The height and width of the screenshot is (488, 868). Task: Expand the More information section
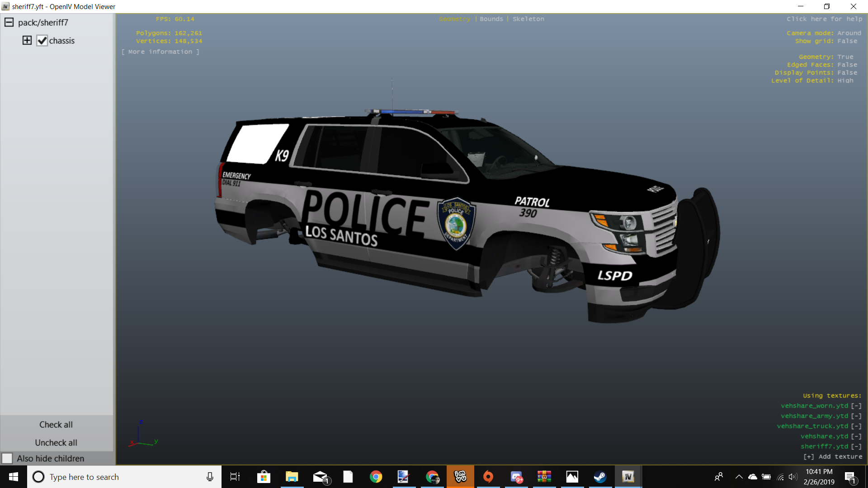click(160, 52)
